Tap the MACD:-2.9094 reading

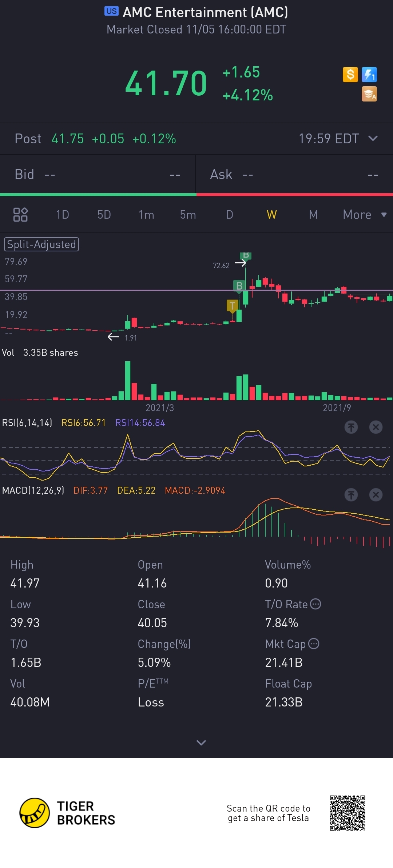click(x=195, y=490)
